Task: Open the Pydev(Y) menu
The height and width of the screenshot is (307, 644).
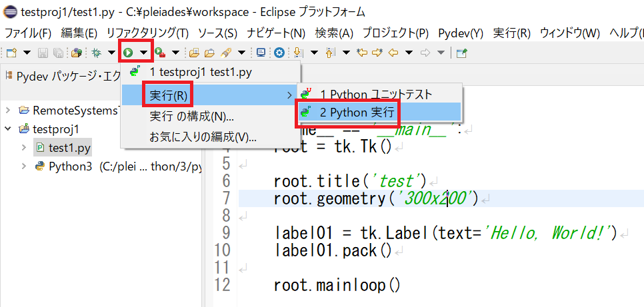Action: [x=461, y=33]
